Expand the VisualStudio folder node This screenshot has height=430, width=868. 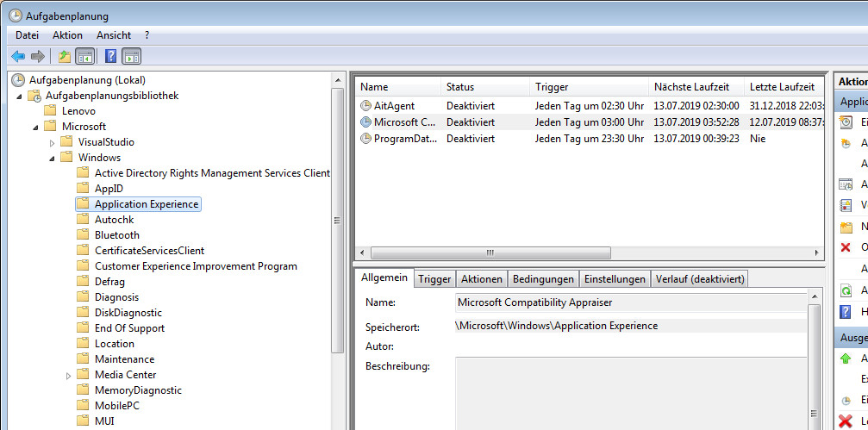tap(53, 142)
